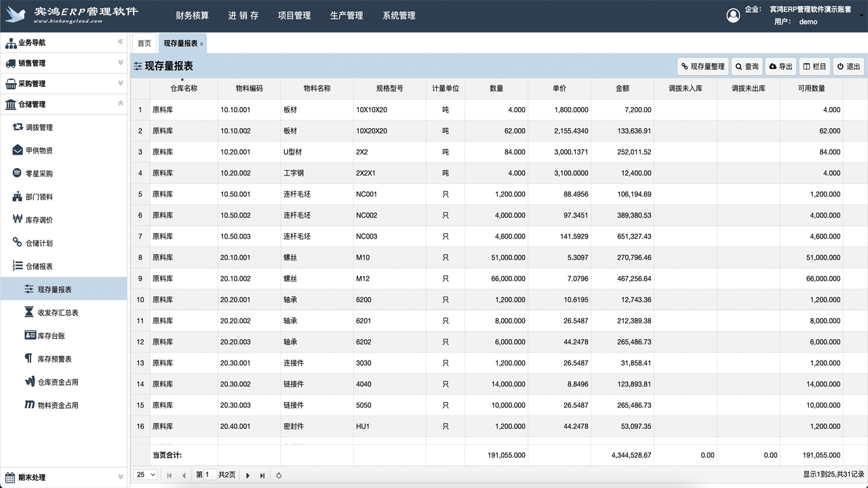Screen dimensions: 868x488
Task: Export the report via the 导出 button
Action: (x=781, y=66)
